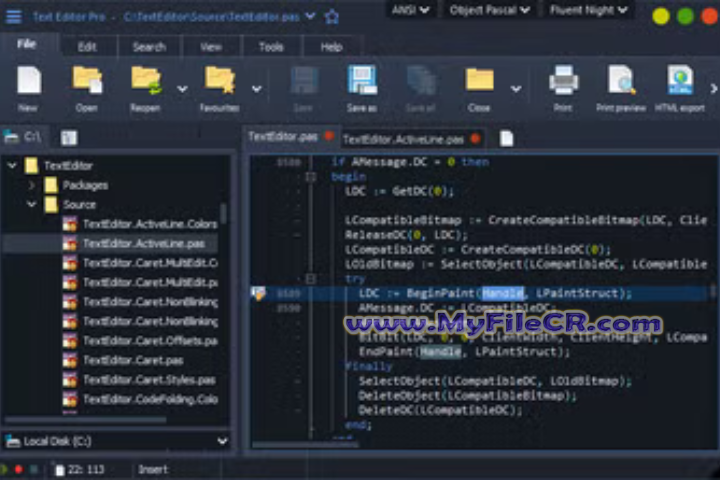Click the New file toolbar icon
The image size is (720, 480).
coord(29,80)
